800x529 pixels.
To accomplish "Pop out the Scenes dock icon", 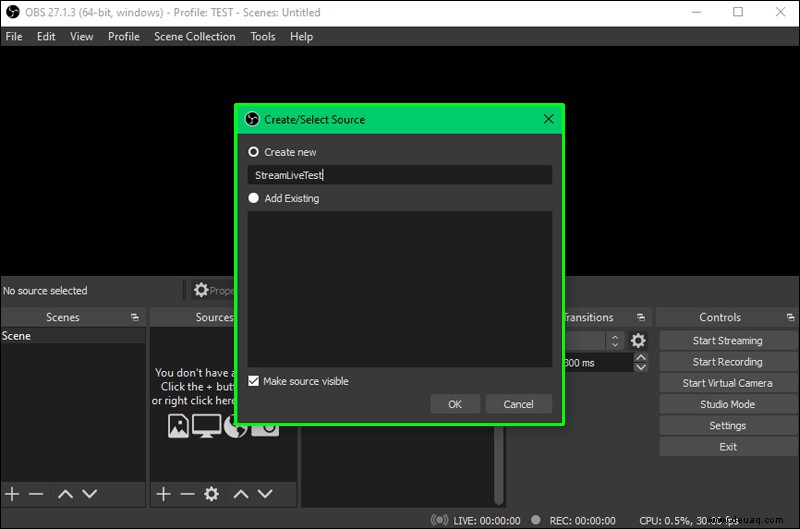I will pyautogui.click(x=135, y=317).
